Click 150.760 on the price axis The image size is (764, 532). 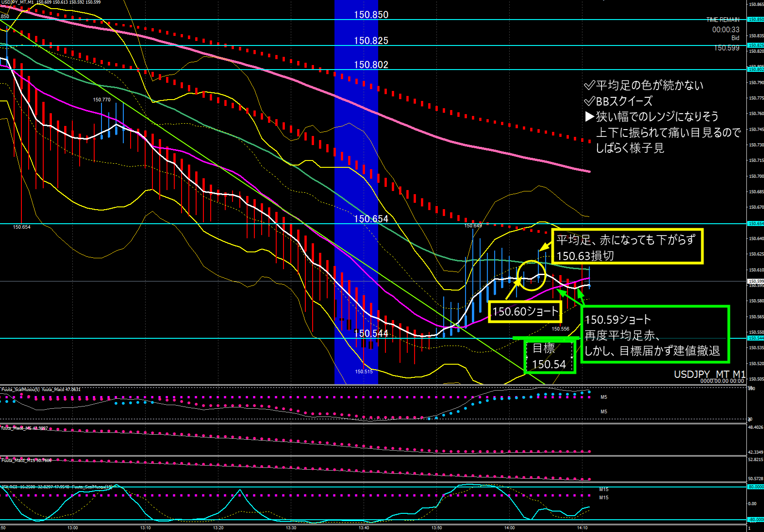(x=756, y=114)
